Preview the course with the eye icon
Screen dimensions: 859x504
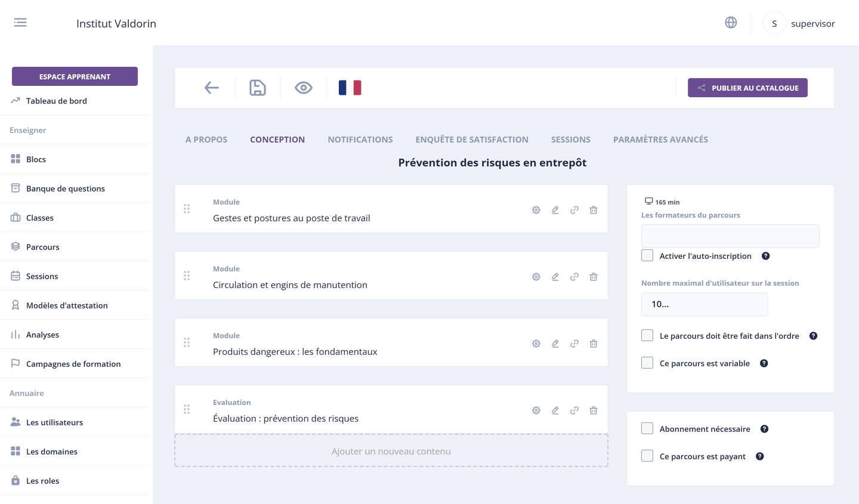304,88
